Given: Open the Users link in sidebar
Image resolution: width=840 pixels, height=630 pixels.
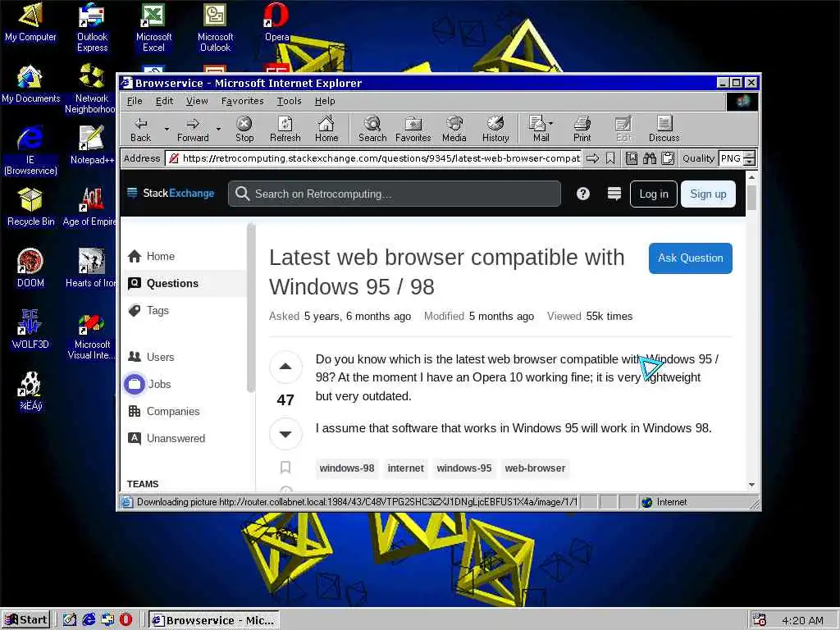Looking at the screenshot, I should pyautogui.click(x=160, y=357).
